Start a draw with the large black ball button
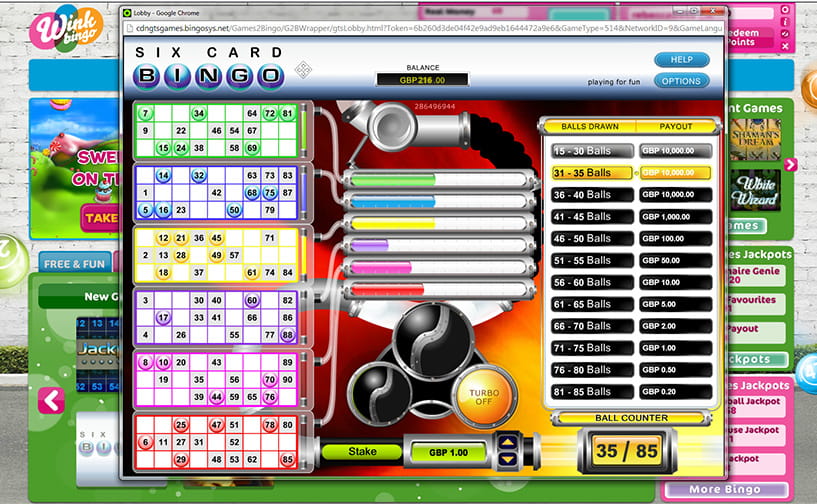This screenshot has height=504, width=817. point(433,339)
